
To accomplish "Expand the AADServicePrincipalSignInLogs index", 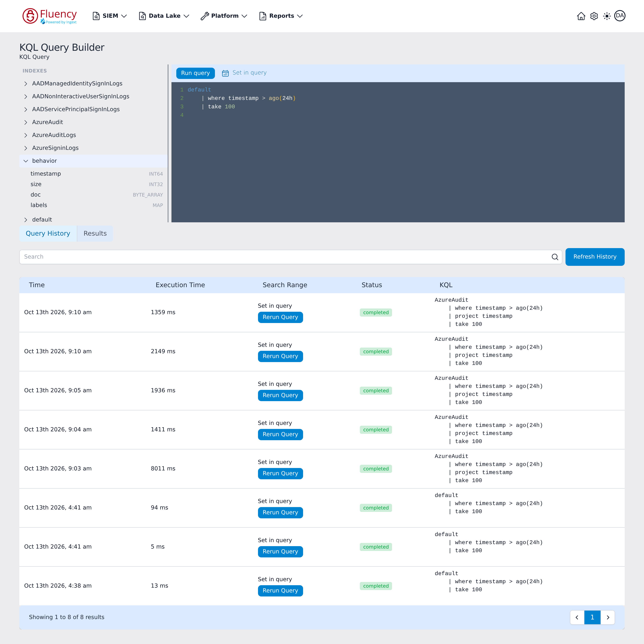I will pos(93,109).
